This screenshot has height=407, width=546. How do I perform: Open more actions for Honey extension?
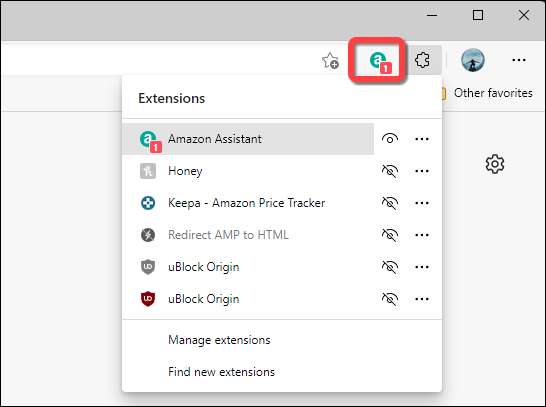pos(422,171)
